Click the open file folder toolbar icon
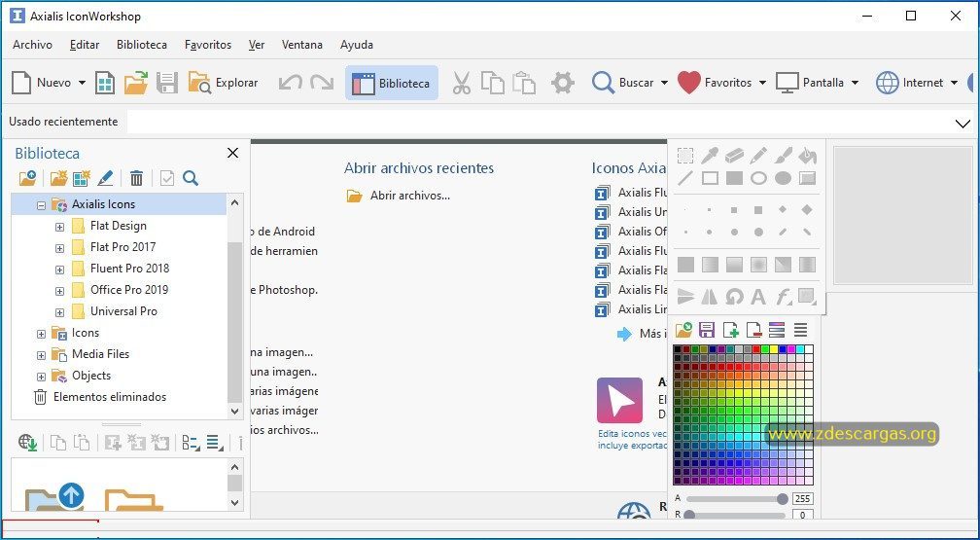This screenshot has width=980, height=540. coord(136,83)
